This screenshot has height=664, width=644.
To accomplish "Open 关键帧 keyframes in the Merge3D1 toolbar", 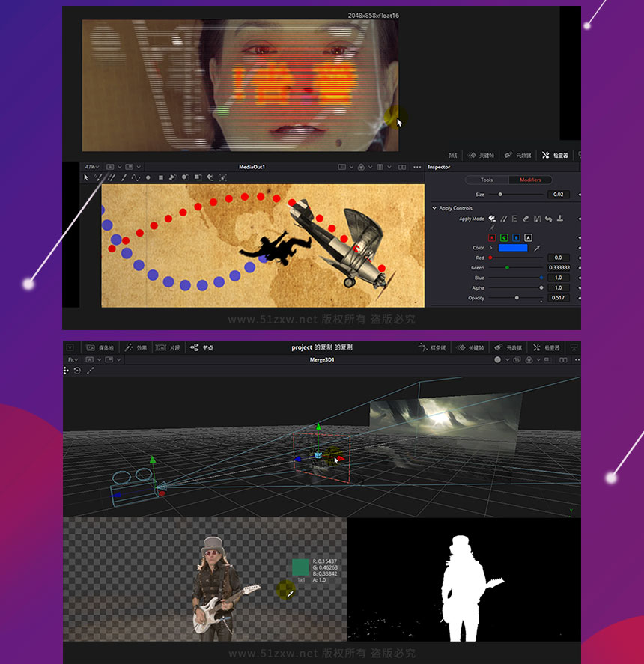I will click(x=470, y=347).
